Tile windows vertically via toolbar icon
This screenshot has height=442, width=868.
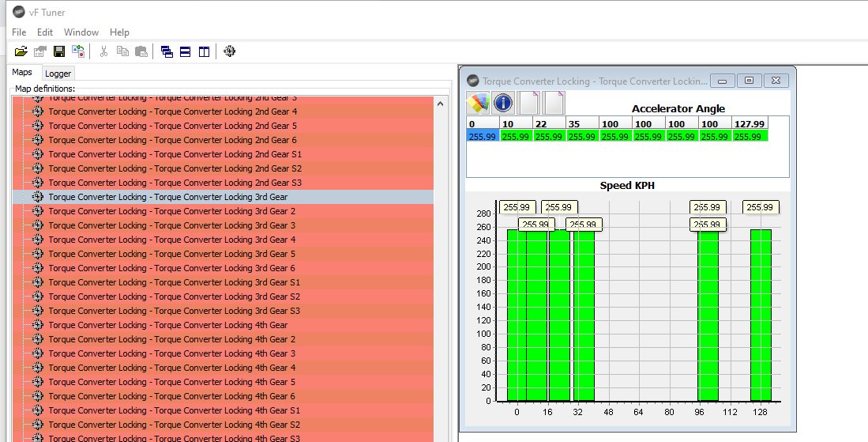205,51
